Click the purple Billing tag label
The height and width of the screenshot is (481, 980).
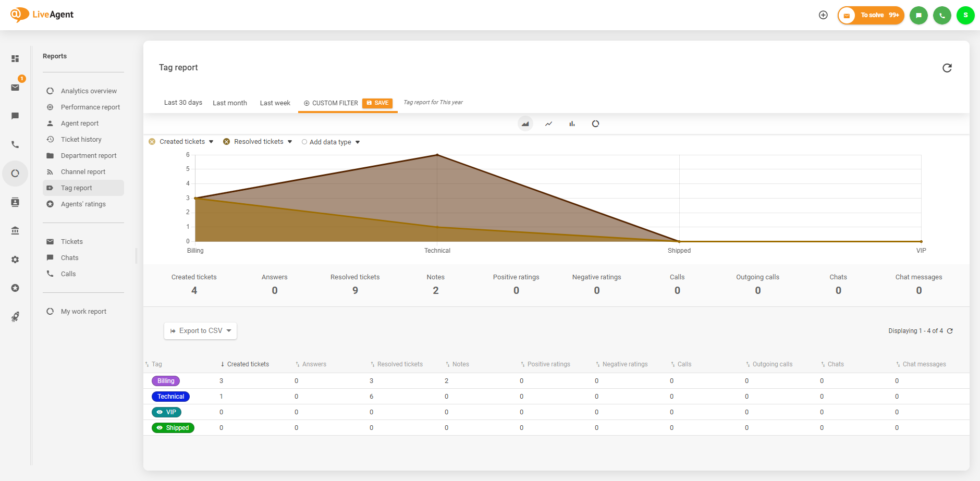click(x=166, y=381)
